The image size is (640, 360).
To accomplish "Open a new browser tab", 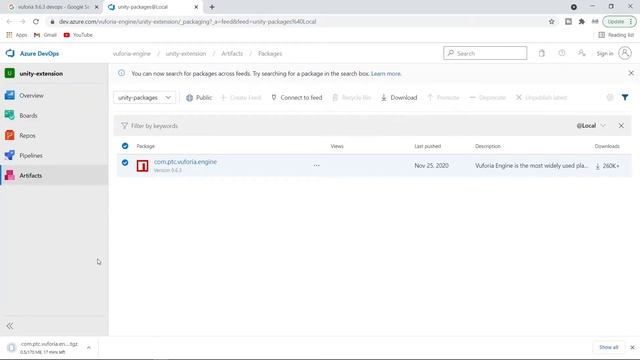I will [212, 7].
